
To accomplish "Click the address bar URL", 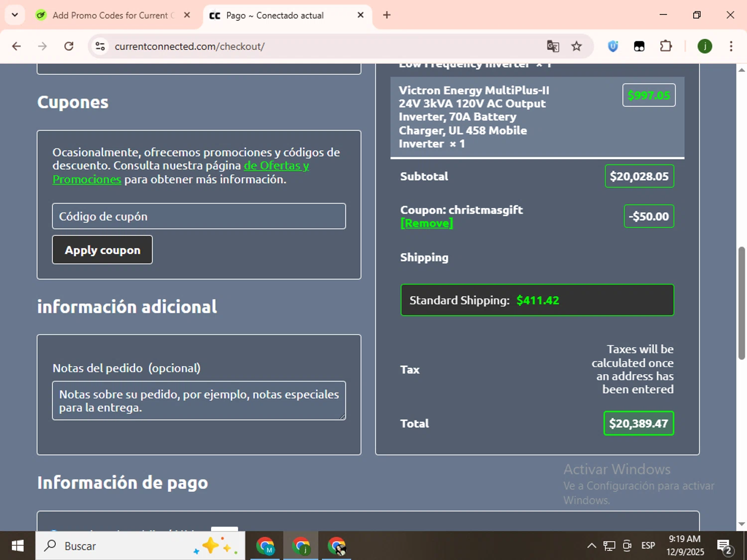I will (x=189, y=46).
